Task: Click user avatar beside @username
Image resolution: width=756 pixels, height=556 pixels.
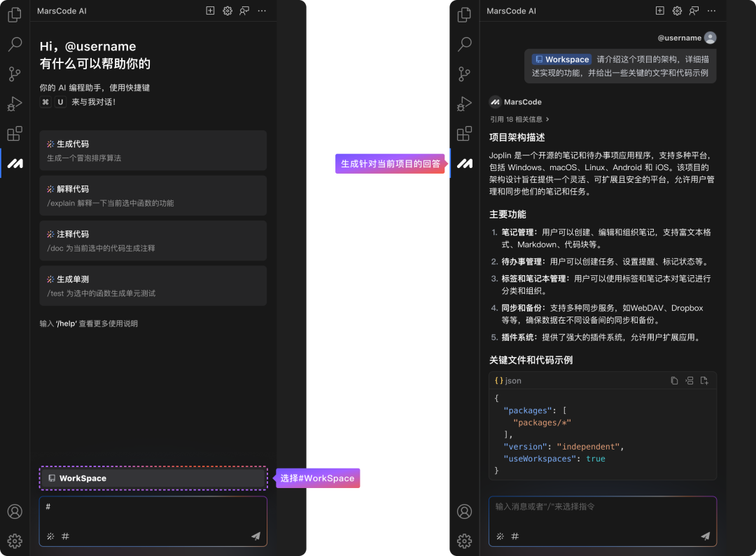Action: [710, 38]
